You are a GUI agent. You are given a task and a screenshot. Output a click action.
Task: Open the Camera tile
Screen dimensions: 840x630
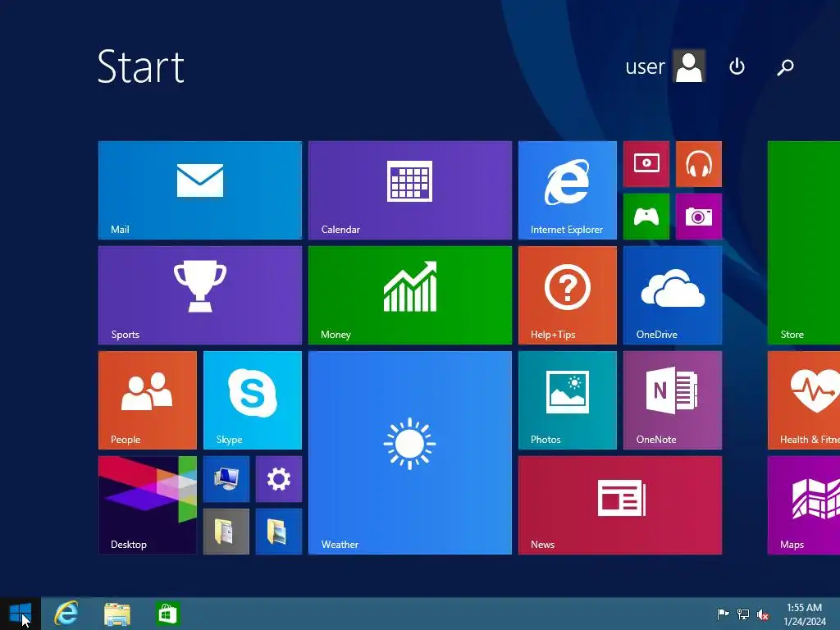click(699, 217)
